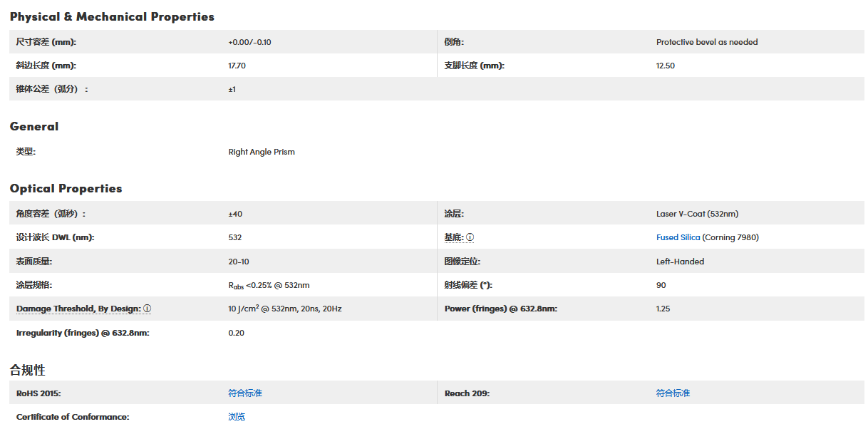Click the (Corning 7980) text

click(x=730, y=237)
